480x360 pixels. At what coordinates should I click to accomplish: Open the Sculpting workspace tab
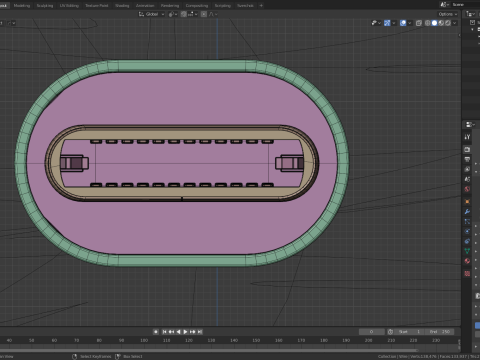tap(45, 5)
